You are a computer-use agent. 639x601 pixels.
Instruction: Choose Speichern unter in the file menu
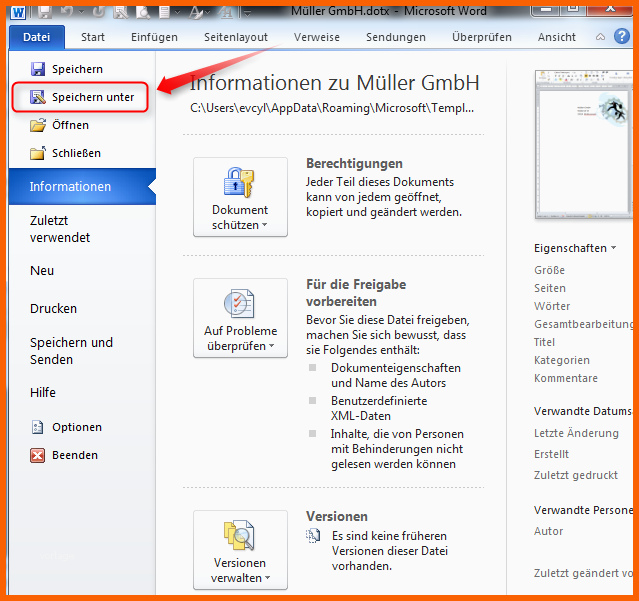pyautogui.click(x=81, y=97)
